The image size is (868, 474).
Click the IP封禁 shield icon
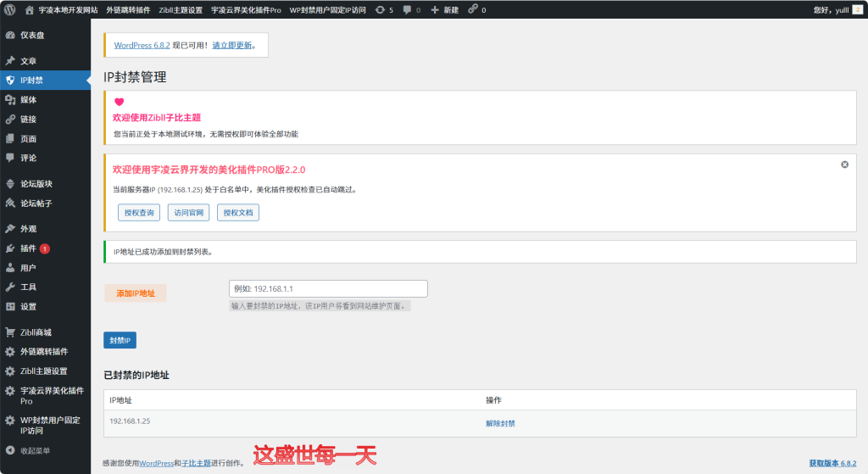[x=10, y=81]
